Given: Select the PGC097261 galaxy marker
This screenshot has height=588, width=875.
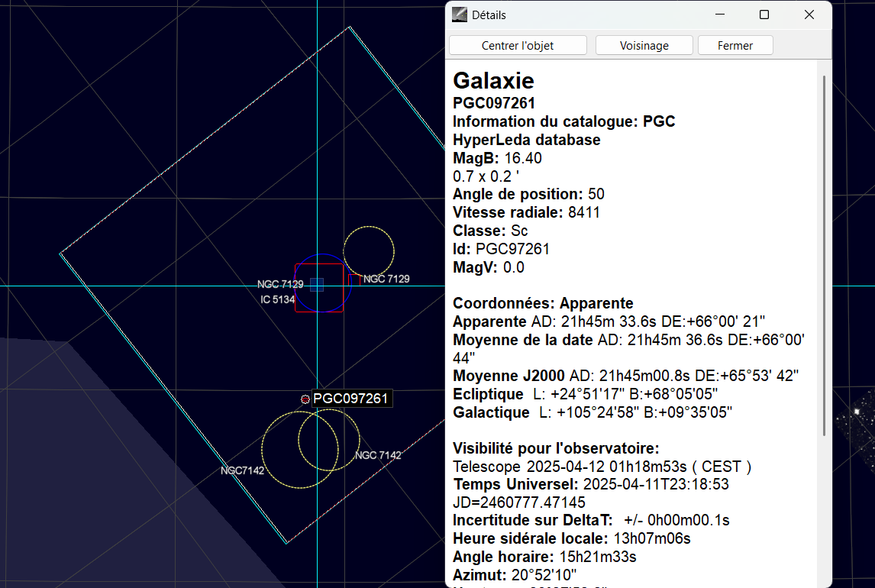Looking at the screenshot, I should pyautogui.click(x=305, y=399).
